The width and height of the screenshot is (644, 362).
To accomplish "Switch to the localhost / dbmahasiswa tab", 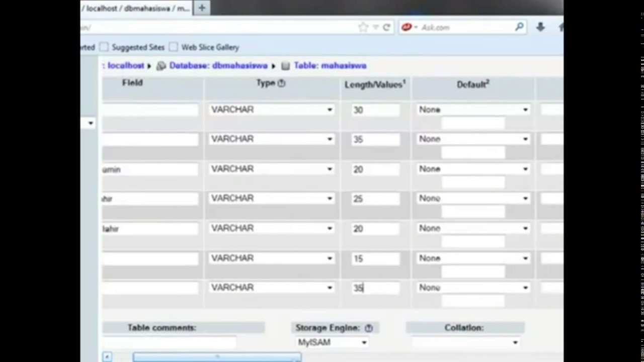I will coord(136,8).
